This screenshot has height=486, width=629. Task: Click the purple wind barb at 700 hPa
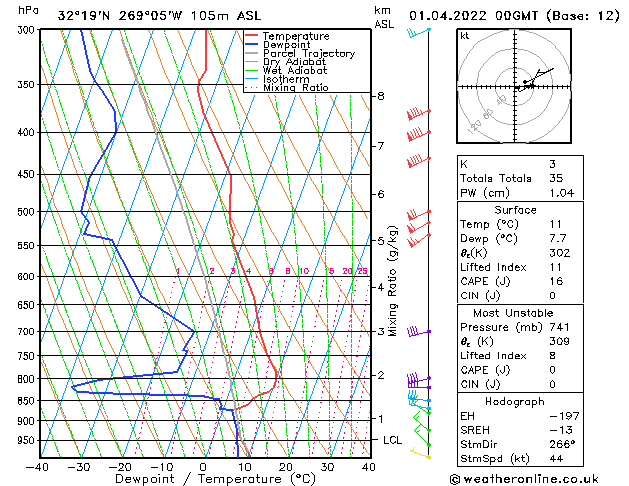pyautogui.click(x=418, y=332)
